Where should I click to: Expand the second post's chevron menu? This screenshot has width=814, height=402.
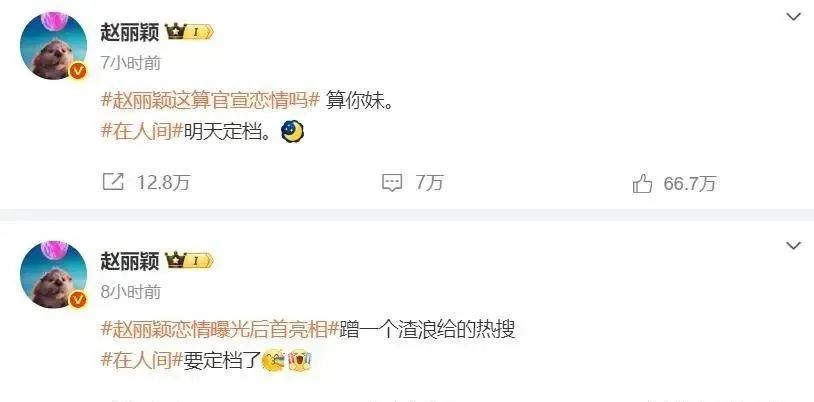click(x=793, y=245)
